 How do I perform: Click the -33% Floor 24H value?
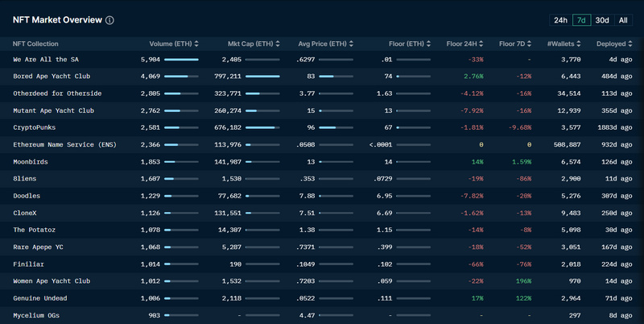[476, 60]
